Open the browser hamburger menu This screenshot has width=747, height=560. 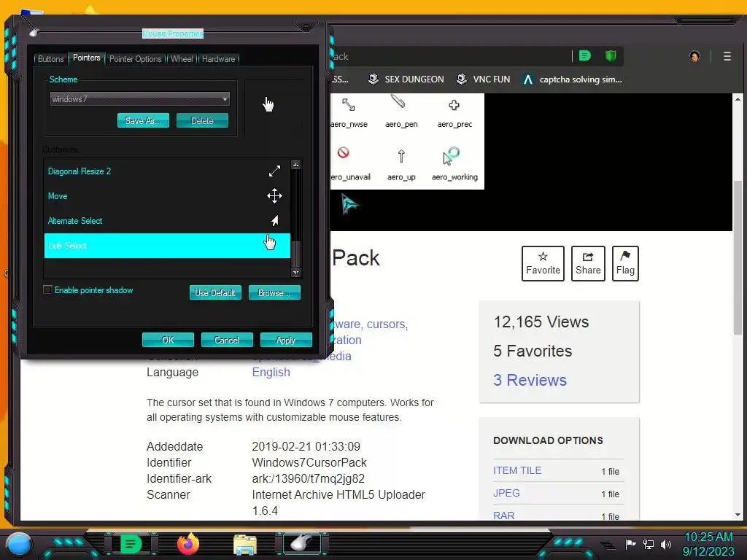(x=727, y=56)
